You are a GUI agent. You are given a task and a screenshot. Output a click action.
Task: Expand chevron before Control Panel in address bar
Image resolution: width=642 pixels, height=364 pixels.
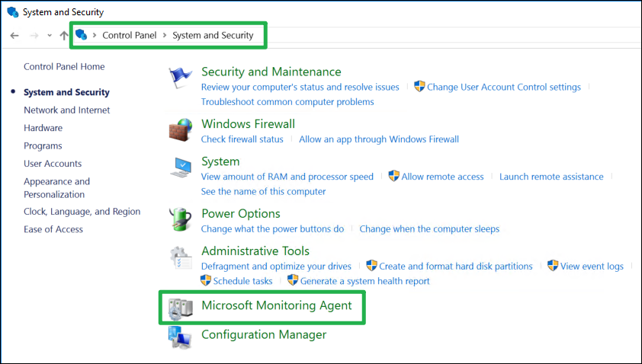click(95, 35)
